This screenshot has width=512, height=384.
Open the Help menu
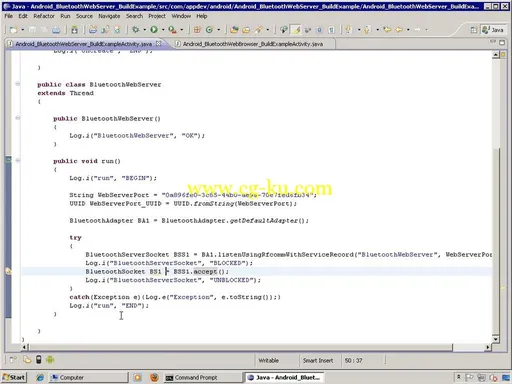tap(202, 16)
